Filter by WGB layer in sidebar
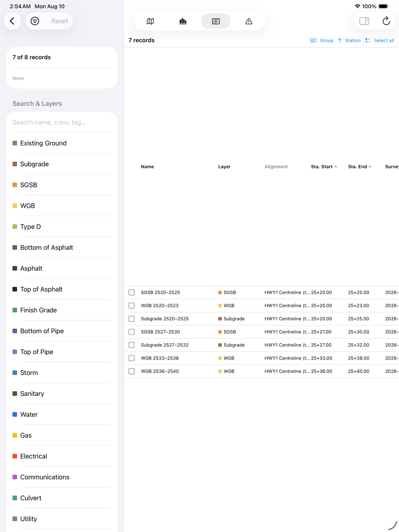Image resolution: width=399 pixels, height=532 pixels. (x=62, y=206)
